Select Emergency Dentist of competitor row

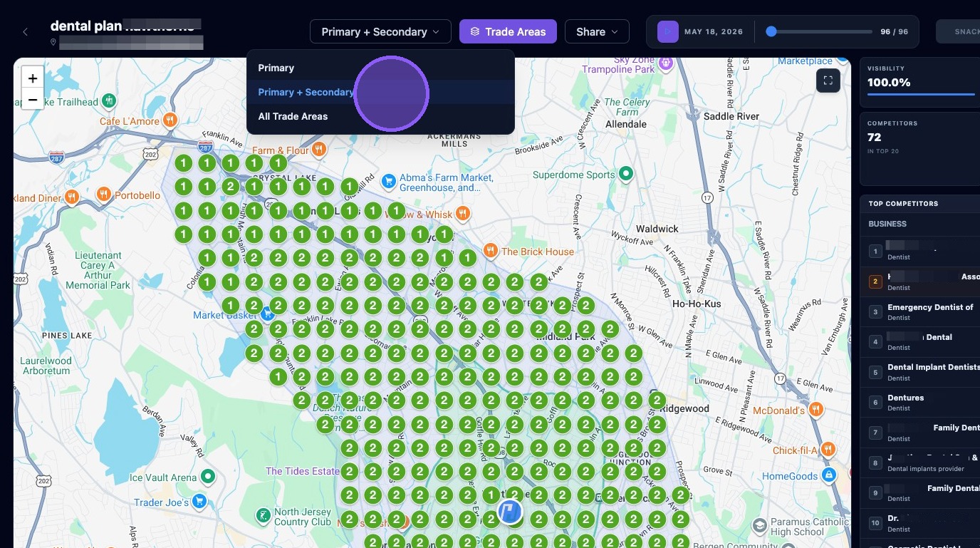[x=920, y=312]
